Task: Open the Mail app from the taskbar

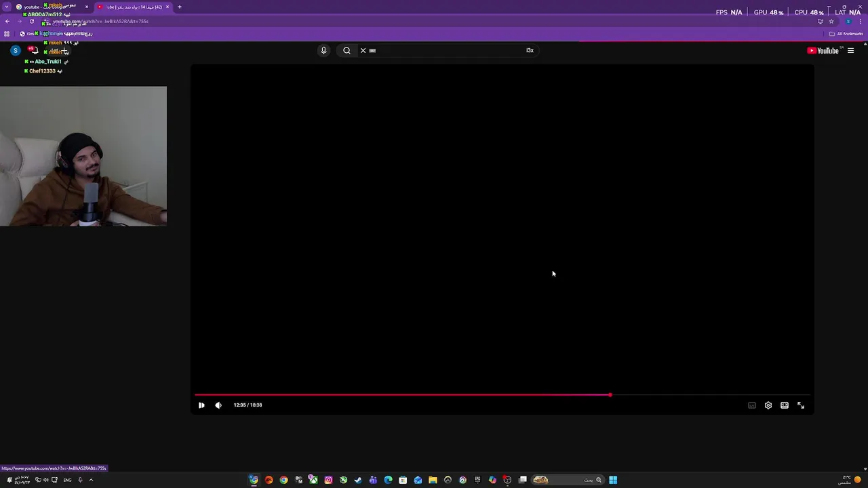Action: (418, 480)
